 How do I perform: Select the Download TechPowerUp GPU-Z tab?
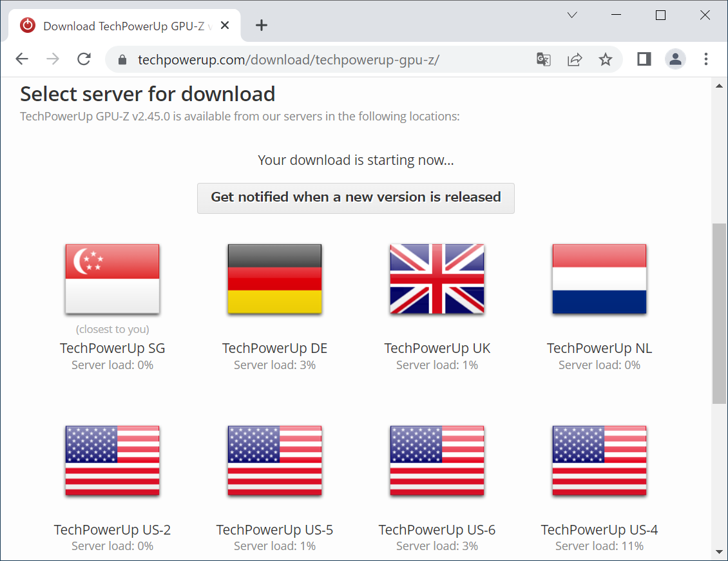tap(124, 26)
